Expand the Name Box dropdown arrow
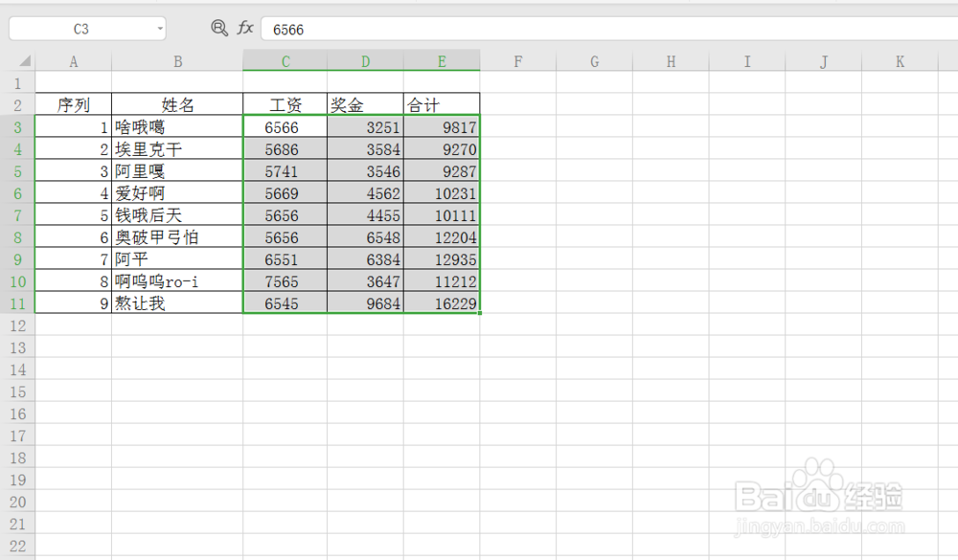Image resolution: width=958 pixels, height=560 pixels. tap(159, 29)
